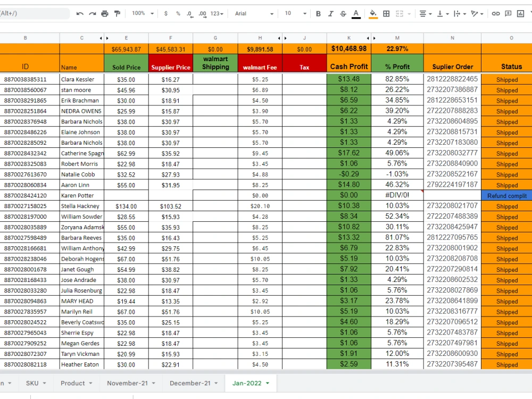Viewport: 532px width, 399px height.
Task: Click unhide arrow on column J header
Action: (286, 38)
